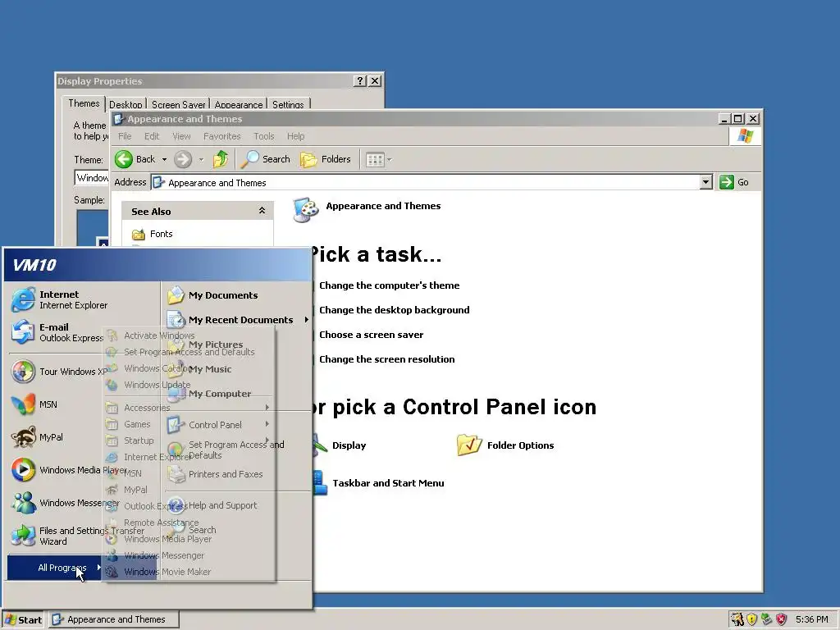Click Change the screen resolution
The height and width of the screenshot is (630, 840).
(x=387, y=359)
